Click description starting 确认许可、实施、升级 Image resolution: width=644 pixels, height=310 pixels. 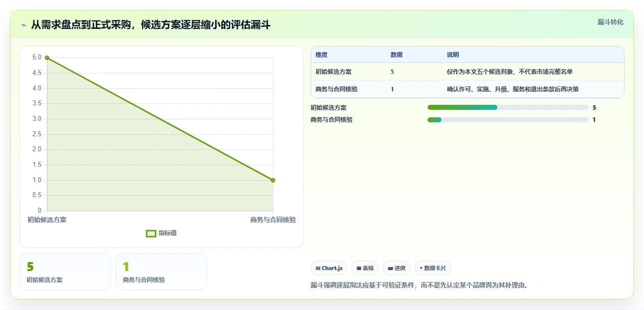click(x=513, y=89)
